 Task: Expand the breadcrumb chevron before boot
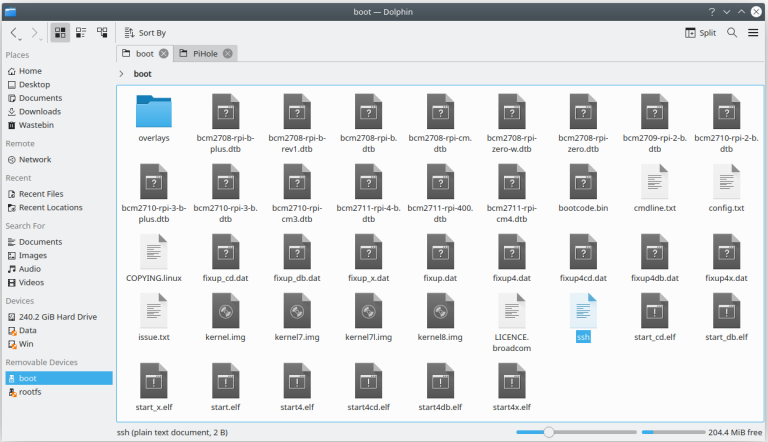tap(121, 74)
